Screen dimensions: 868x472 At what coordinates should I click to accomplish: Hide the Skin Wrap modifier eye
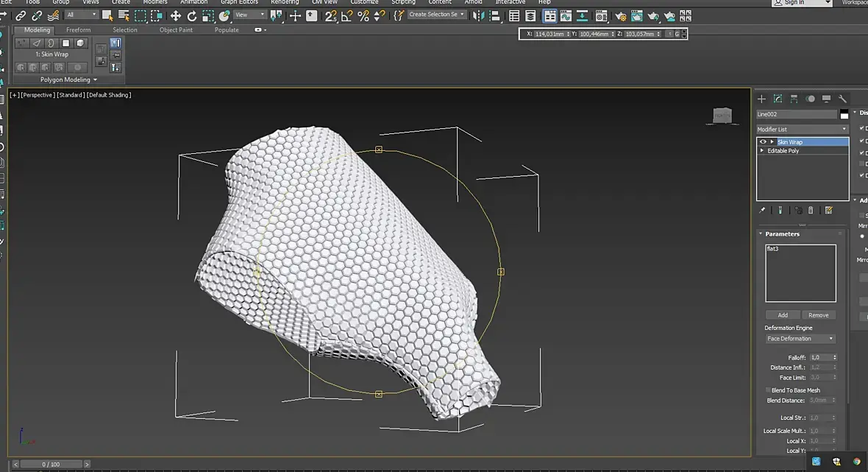[x=763, y=142]
